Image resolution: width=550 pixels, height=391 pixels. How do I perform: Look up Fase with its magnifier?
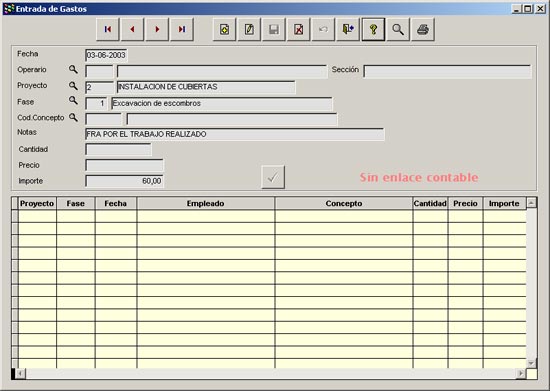(x=73, y=101)
